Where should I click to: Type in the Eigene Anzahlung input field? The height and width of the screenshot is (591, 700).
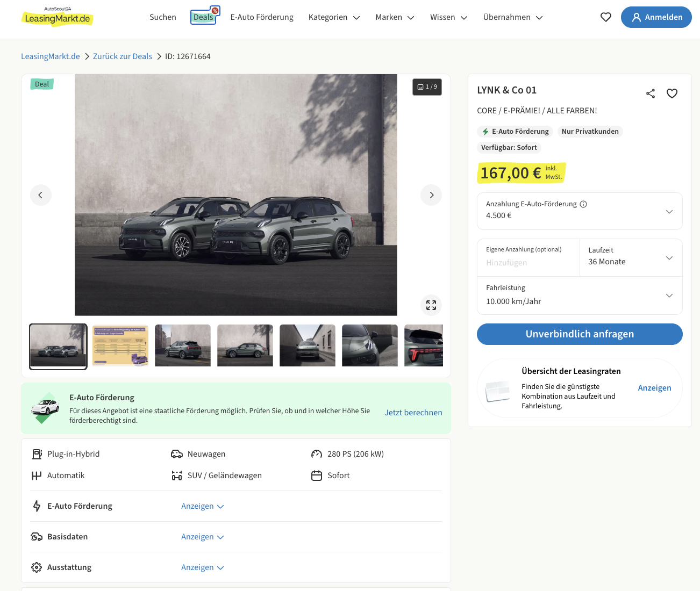click(x=528, y=263)
